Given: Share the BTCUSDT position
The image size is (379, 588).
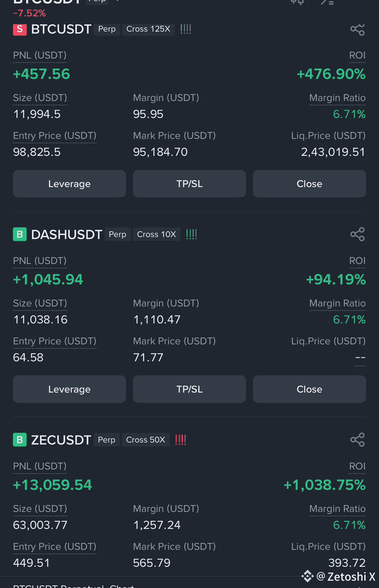Looking at the screenshot, I should click(357, 30).
